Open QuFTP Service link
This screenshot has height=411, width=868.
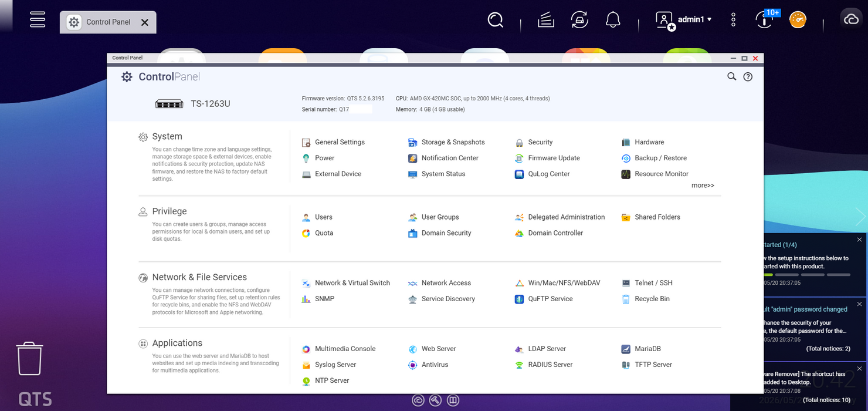click(550, 299)
